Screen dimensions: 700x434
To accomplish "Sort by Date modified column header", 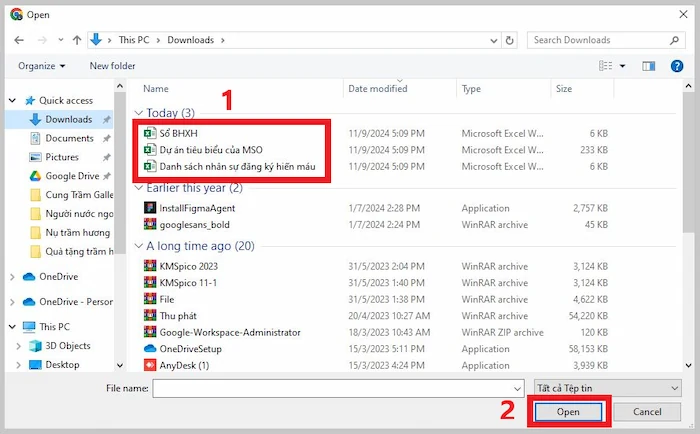I will click(378, 88).
